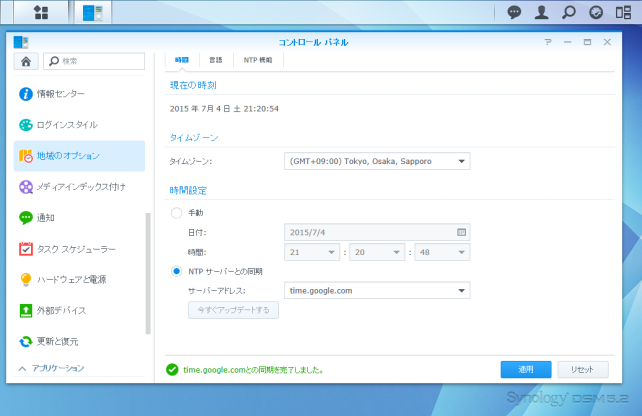Click the search magnifier in top bar
Viewport: 642px width, 416px height.
pos(568,12)
